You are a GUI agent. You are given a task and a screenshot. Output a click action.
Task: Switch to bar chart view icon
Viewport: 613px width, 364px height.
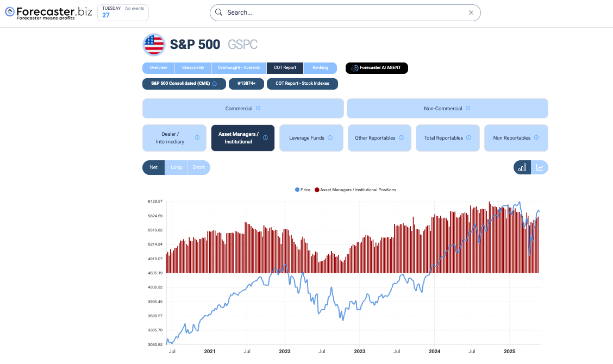[x=522, y=167]
